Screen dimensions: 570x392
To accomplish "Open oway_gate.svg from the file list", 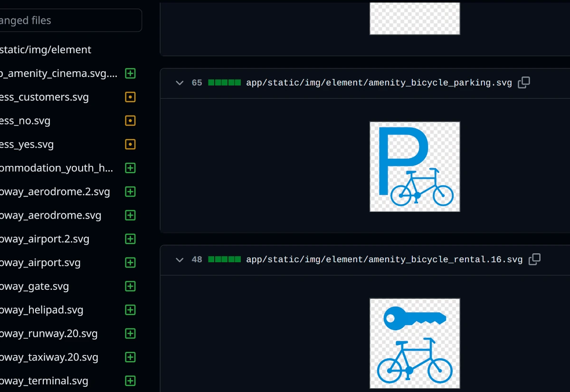I will 34,287.
